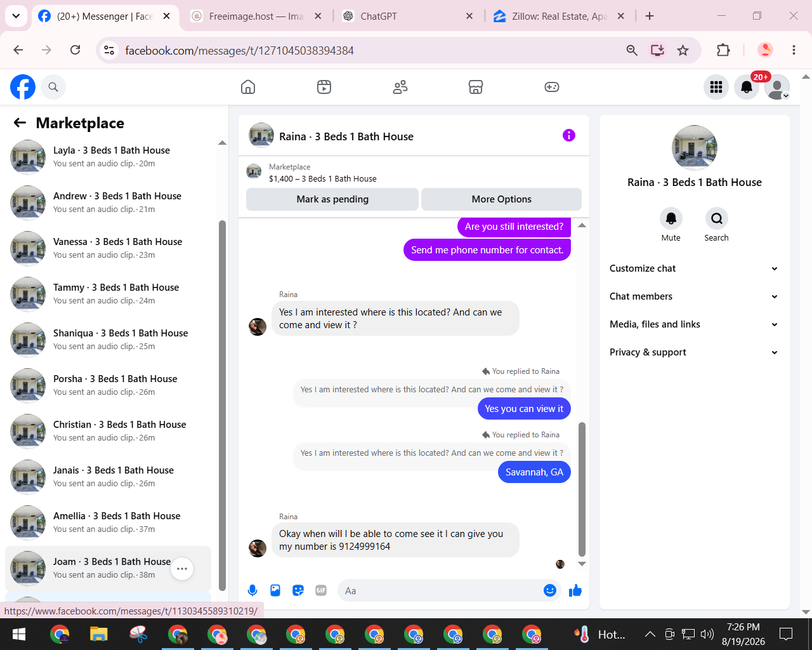Choose a GIF with the GIF icon
This screenshot has width=812, height=650.
(321, 591)
